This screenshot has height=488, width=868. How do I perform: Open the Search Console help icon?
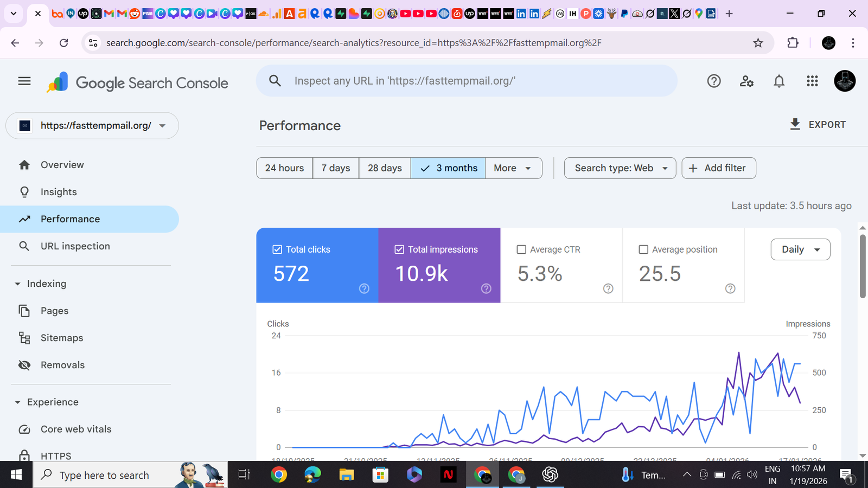[x=713, y=81]
